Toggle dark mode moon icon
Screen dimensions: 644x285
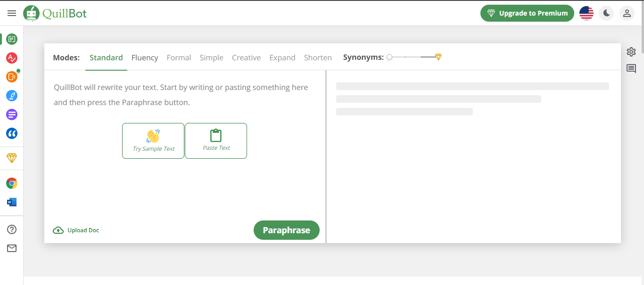coord(607,13)
